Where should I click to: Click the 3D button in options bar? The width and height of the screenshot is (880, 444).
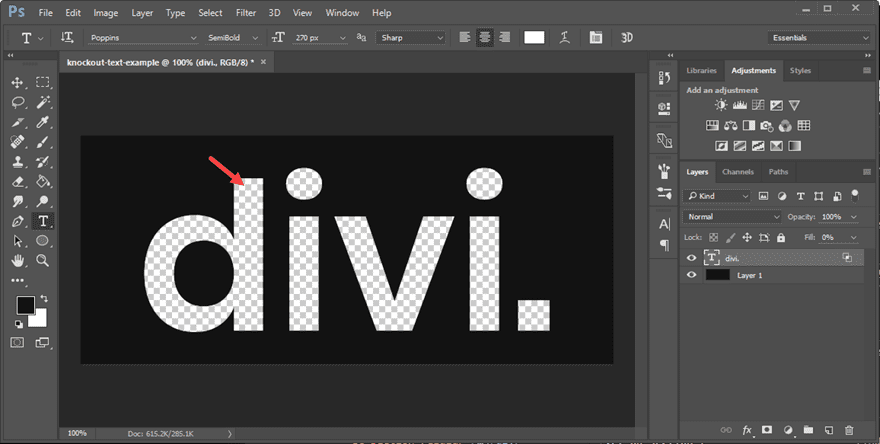(627, 38)
